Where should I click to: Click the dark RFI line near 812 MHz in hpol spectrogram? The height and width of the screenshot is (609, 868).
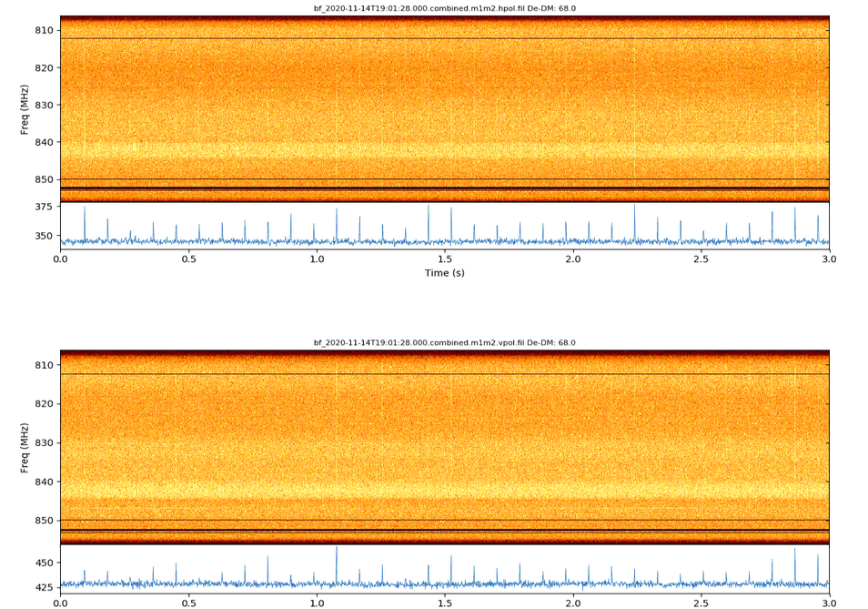click(x=445, y=39)
